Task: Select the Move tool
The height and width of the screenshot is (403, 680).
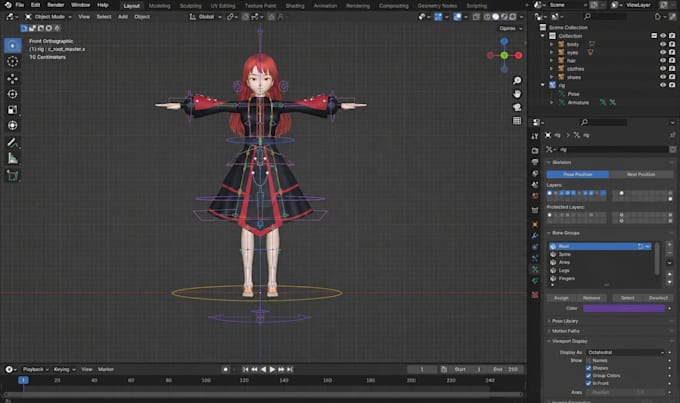Action: click(x=13, y=79)
